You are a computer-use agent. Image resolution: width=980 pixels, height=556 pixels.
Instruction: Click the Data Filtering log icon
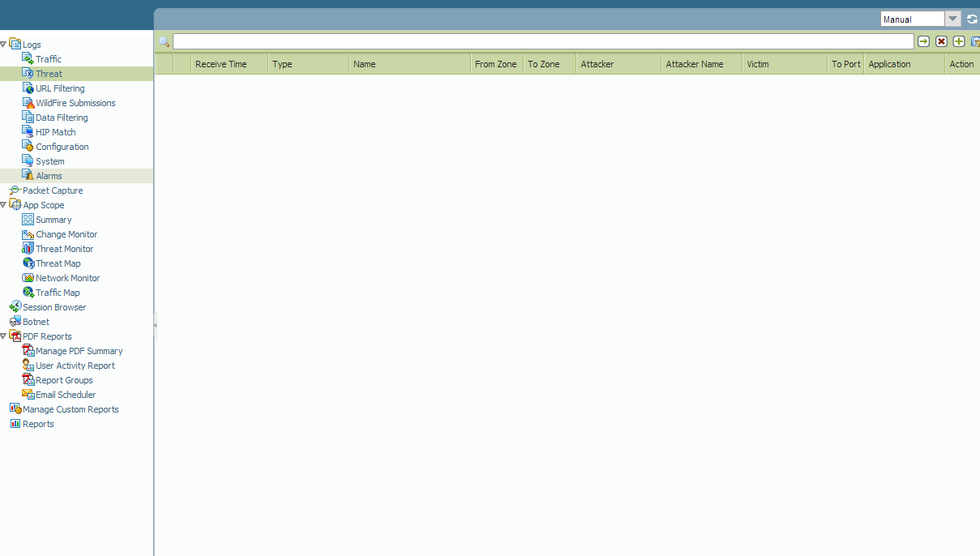click(28, 118)
